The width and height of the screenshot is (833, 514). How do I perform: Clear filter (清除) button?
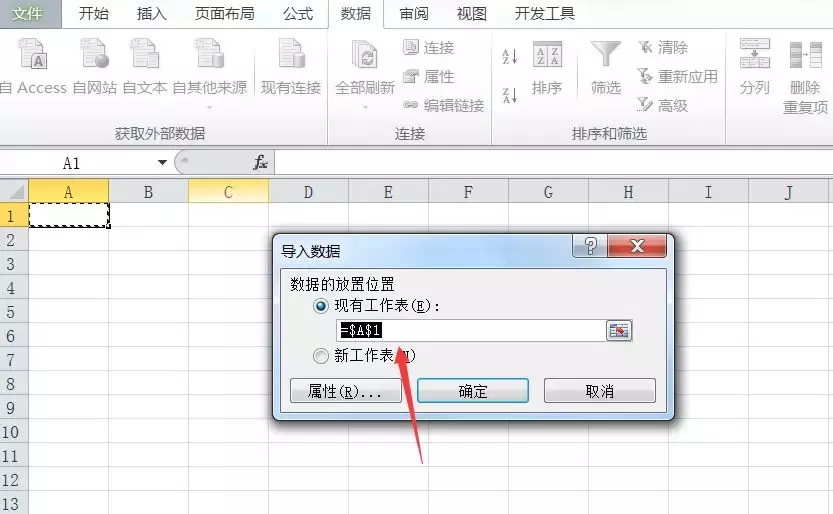[662, 48]
